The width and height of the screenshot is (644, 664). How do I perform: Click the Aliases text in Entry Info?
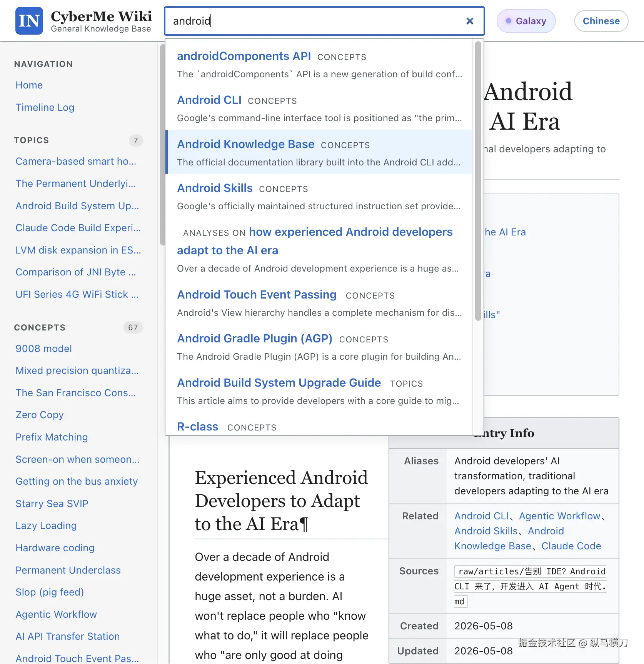531,476
